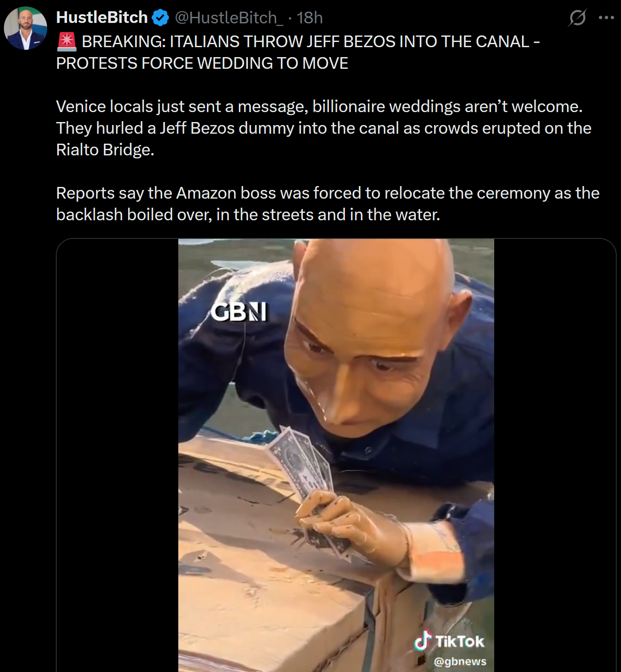
Task: Click the GBN logo watermark in video
Action: 239,312
